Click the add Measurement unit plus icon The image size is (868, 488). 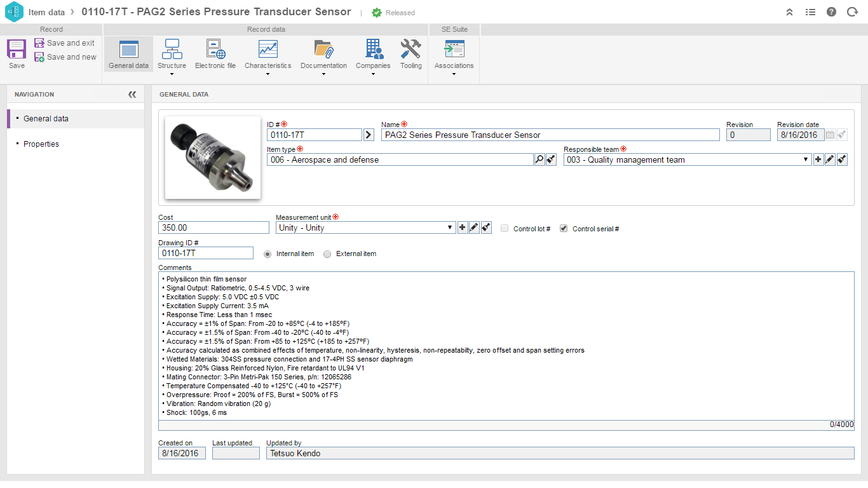[462, 227]
